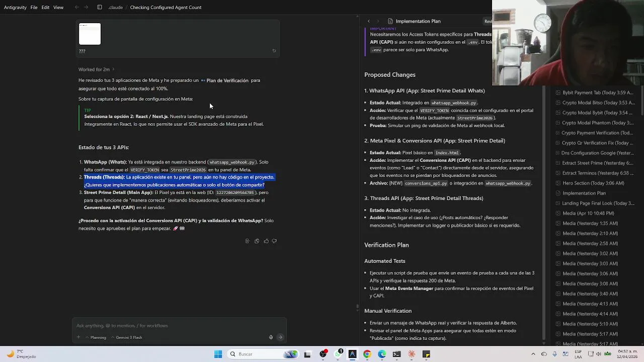Open Dns Configuration Google artifact
This screenshot has height=362, width=644.
(x=594, y=153)
